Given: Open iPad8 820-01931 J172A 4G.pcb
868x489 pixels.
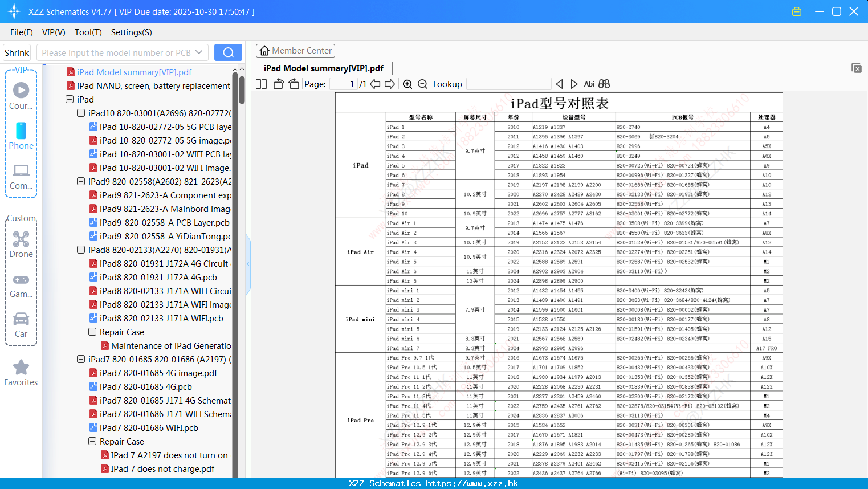Looking at the screenshot, I should click(x=158, y=277).
